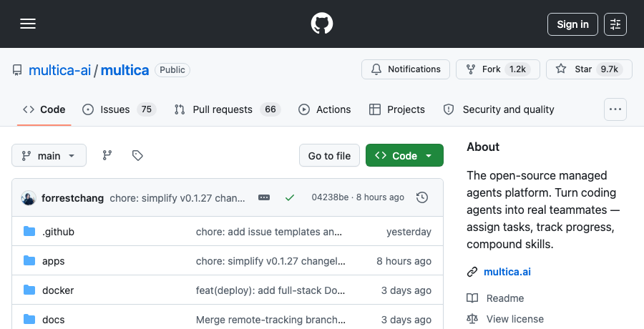
Task: Open appearance settings icon next to Sign in
Action: click(615, 24)
